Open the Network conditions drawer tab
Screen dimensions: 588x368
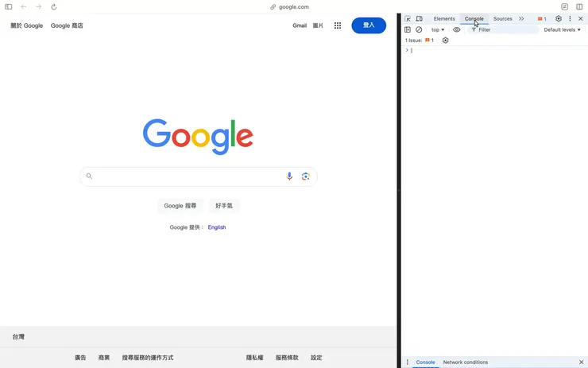466,362
